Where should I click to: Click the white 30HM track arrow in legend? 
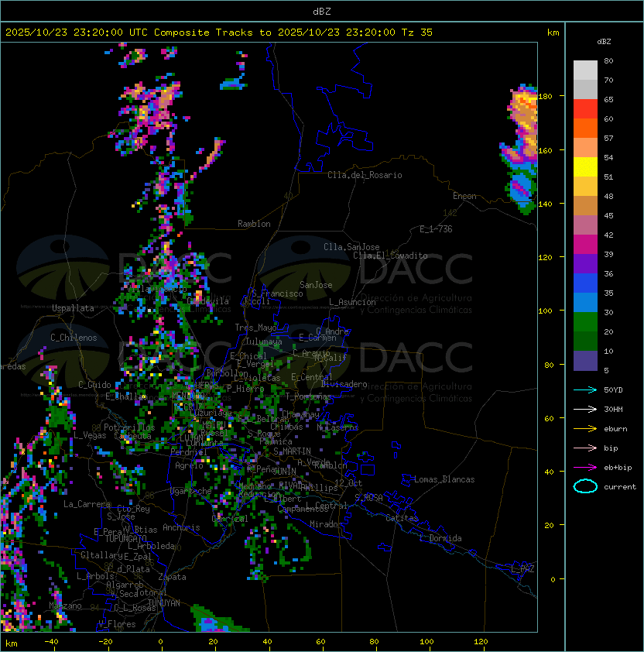[x=585, y=409]
